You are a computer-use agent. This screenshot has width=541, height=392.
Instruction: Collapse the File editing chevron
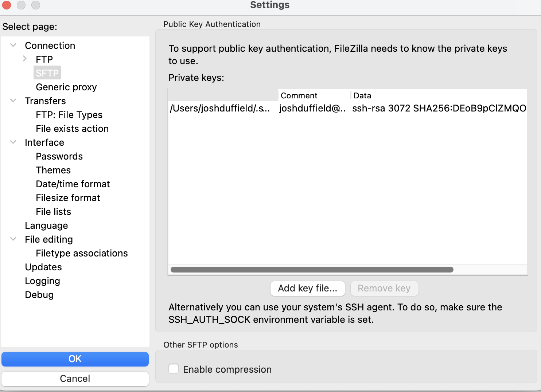pos(13,239)
